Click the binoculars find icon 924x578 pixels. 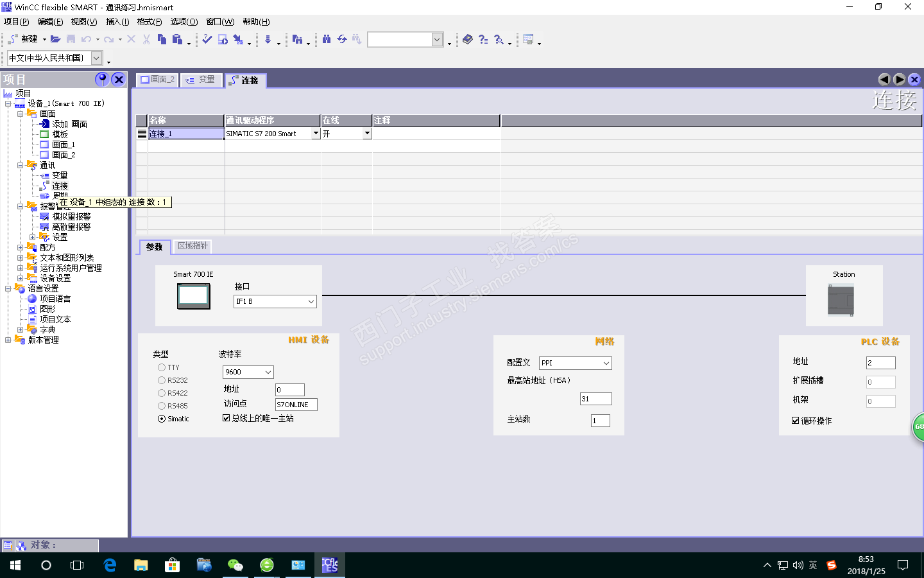(x=327, y=39)
